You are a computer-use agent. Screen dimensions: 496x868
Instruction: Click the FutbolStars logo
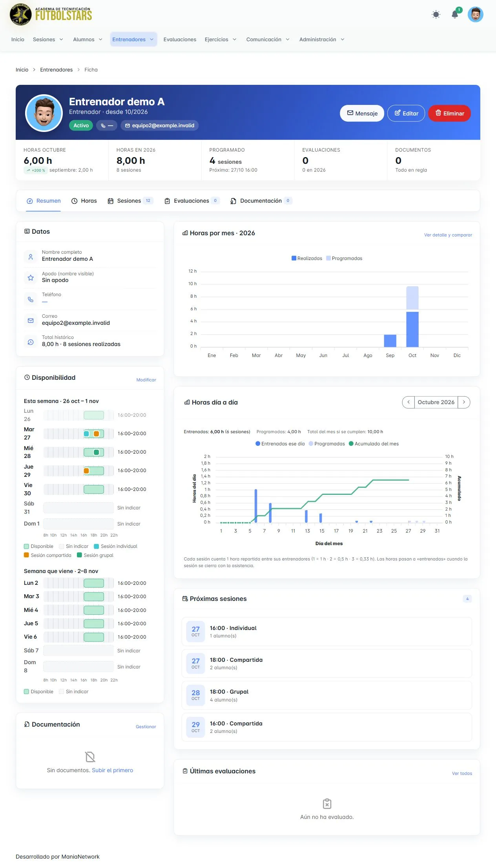coord(51,14)
